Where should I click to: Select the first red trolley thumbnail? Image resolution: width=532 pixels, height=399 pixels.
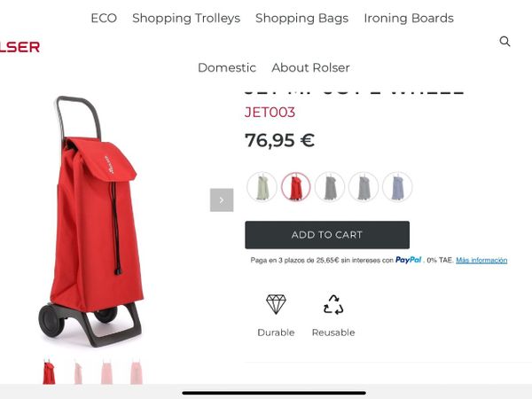coord(49,372)
